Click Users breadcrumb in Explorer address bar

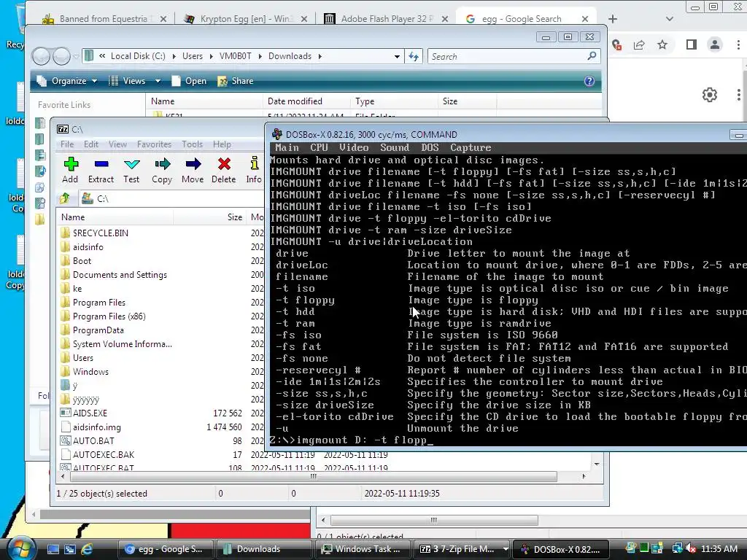click(193, 56)
